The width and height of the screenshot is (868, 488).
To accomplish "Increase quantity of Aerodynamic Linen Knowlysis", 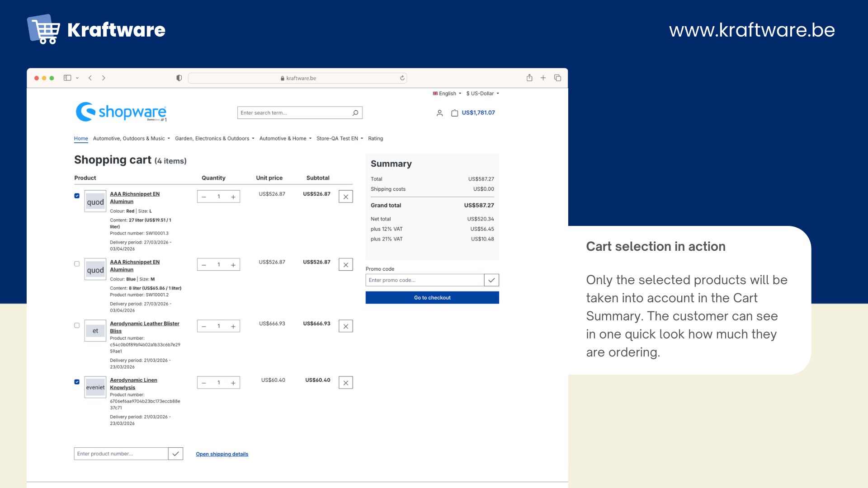I will click(233, 383).
